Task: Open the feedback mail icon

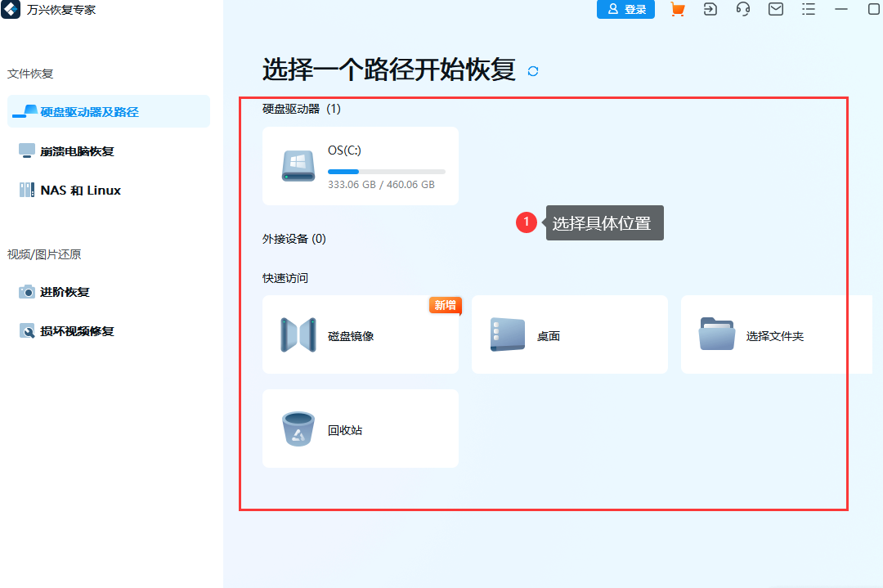Action: (775, 10)
